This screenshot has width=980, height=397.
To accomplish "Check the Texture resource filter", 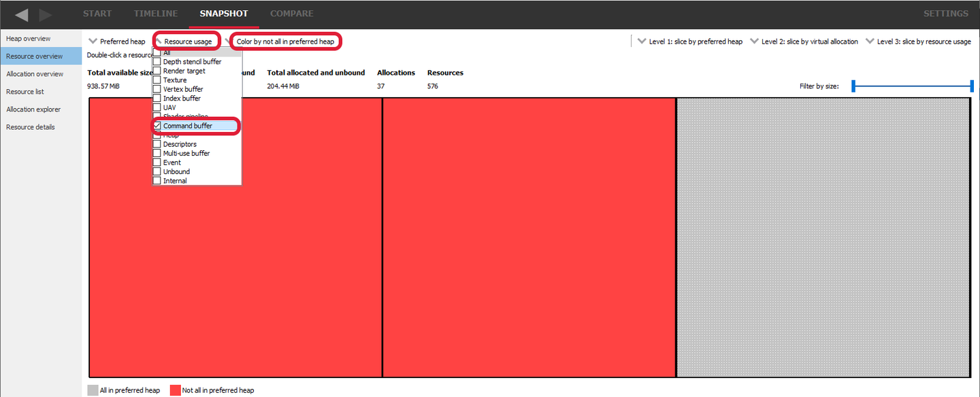I will pos(157,80).
